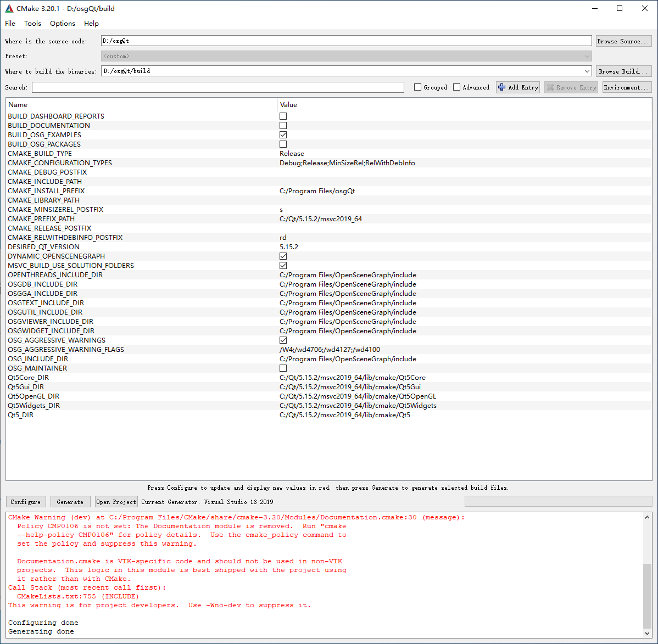Check the BUILD_OSG_PACKAGES option
Screen dimensions: 658x644
point(283,144)
